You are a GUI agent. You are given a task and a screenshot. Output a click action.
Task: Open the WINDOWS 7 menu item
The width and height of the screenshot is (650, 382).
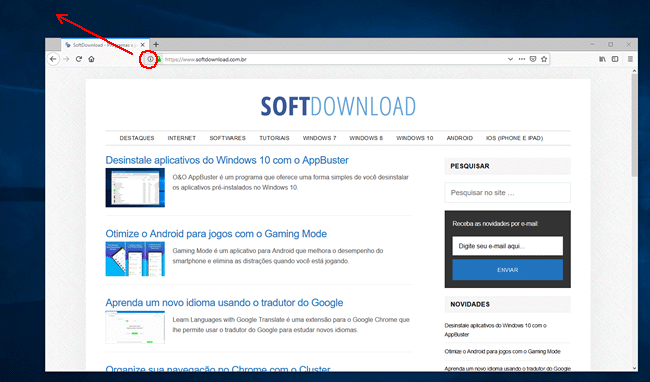[x=319, y=138]
